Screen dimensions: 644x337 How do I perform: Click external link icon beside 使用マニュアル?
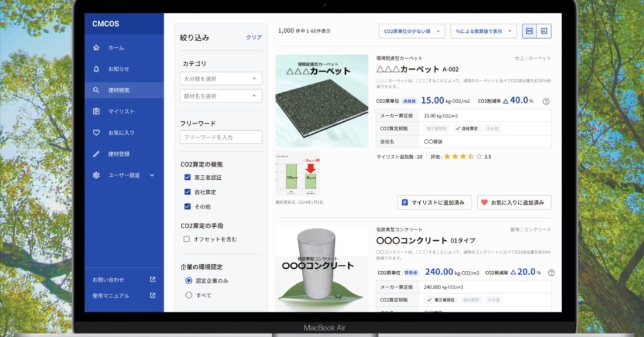click(153, 296)
